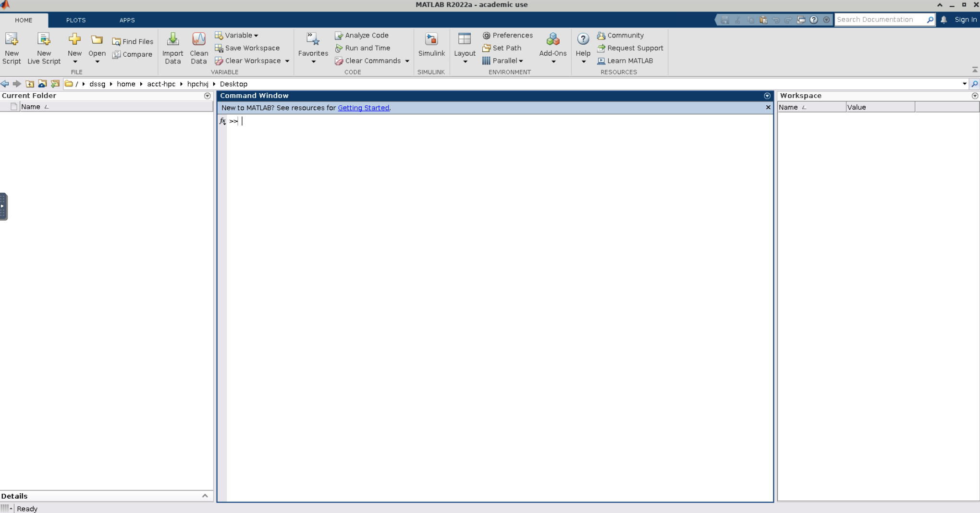Go back to previous folder
The width and height of the screenshot is (980, 513).
point(5,84)
